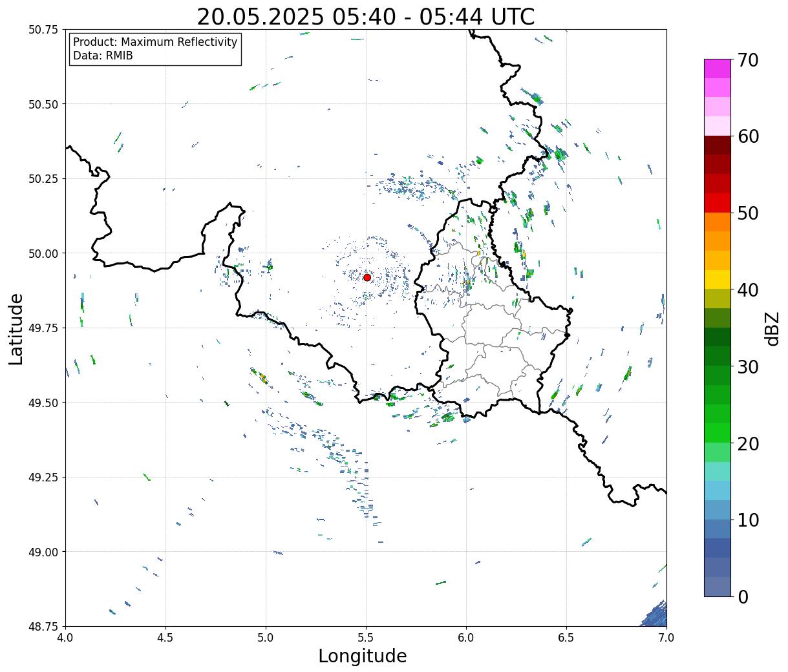Click the light blue swatch between 10 and 20 dBZ
Viewport: 788px width, 672px height.
pos(718,490)
